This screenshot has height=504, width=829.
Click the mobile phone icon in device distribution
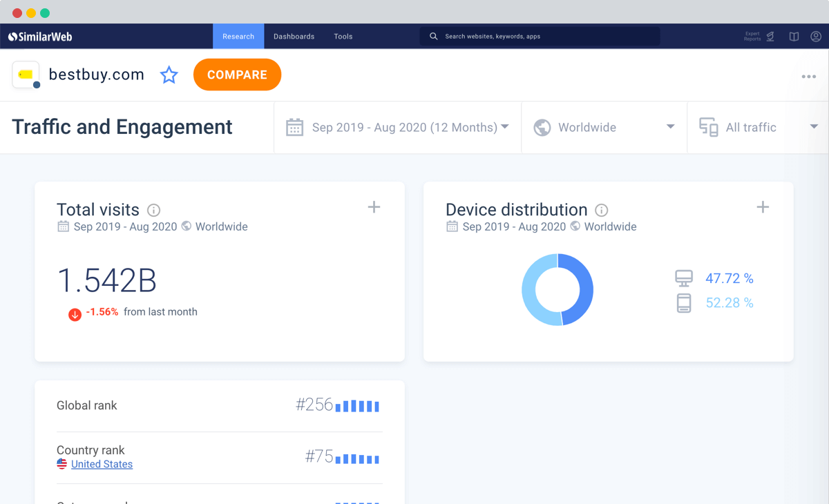click(684, 303)
